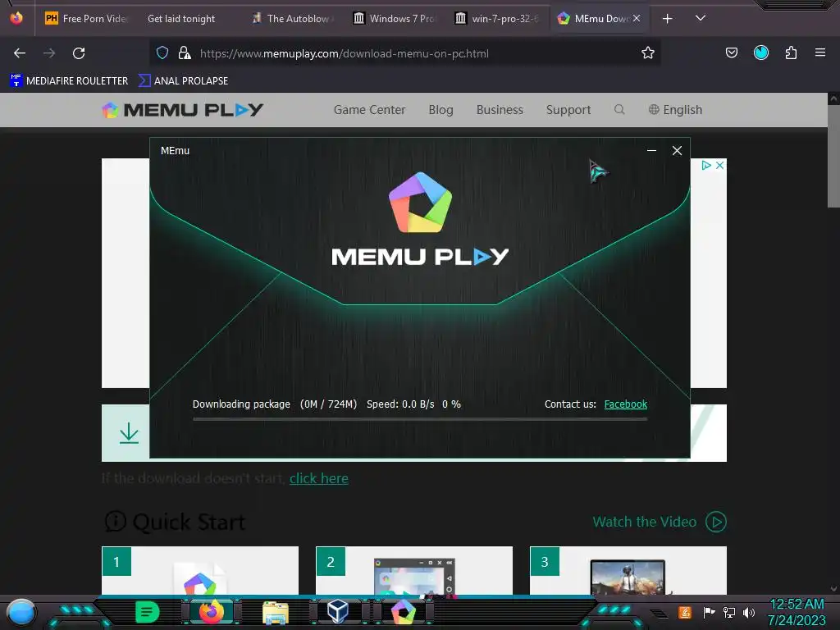Open the Blog page link

click(441, 110)
